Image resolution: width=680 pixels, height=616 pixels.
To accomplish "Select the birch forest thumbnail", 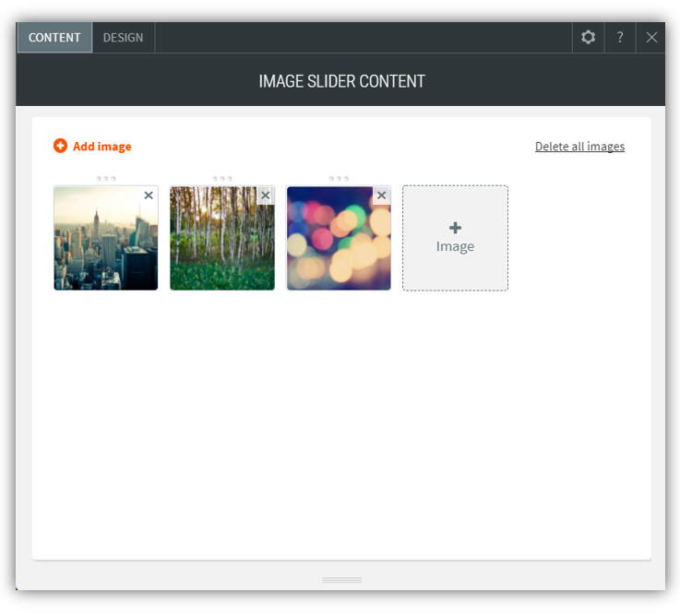I will tap(222, 238).
